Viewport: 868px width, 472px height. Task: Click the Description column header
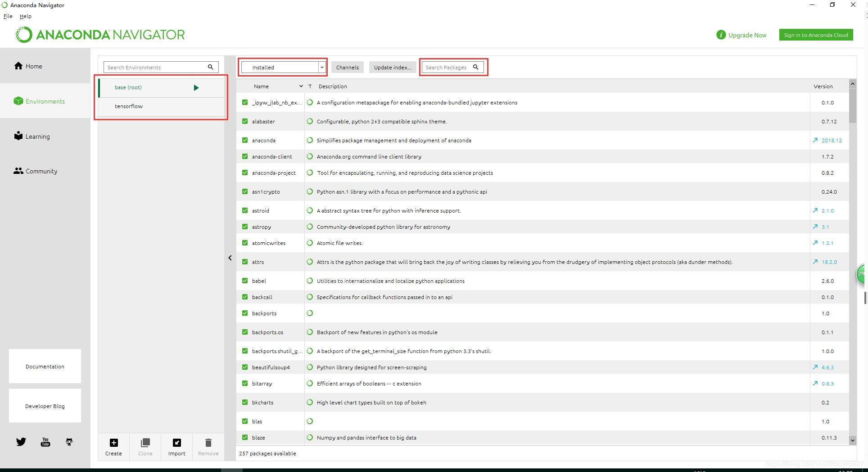[333, 86]
